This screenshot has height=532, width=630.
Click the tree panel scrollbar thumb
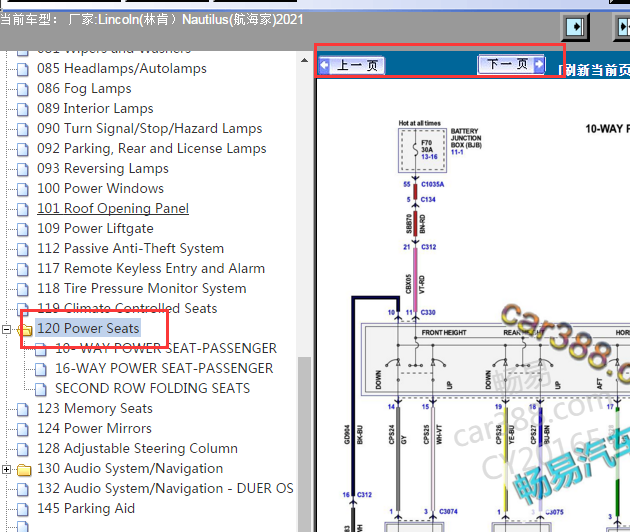pyautogui.click(x=304, y=444)
